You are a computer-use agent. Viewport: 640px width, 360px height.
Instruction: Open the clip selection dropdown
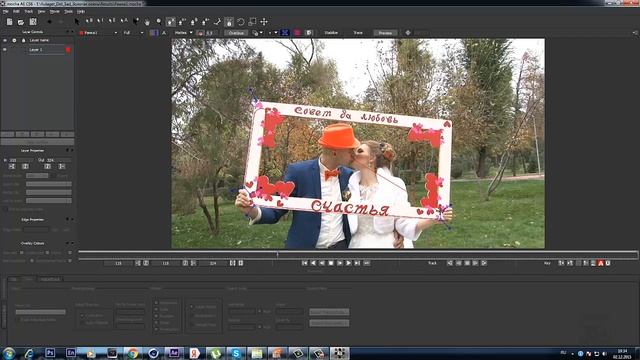tap(98, 33)
